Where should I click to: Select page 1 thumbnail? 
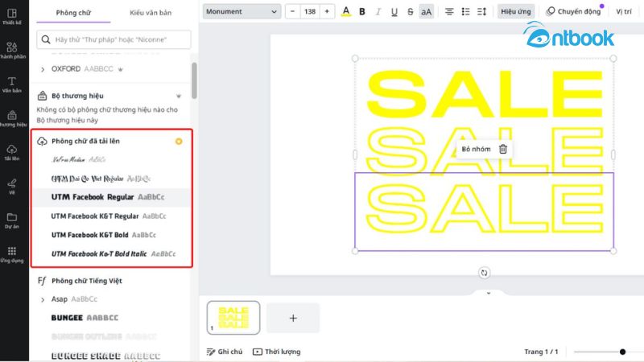click(233, 318)
